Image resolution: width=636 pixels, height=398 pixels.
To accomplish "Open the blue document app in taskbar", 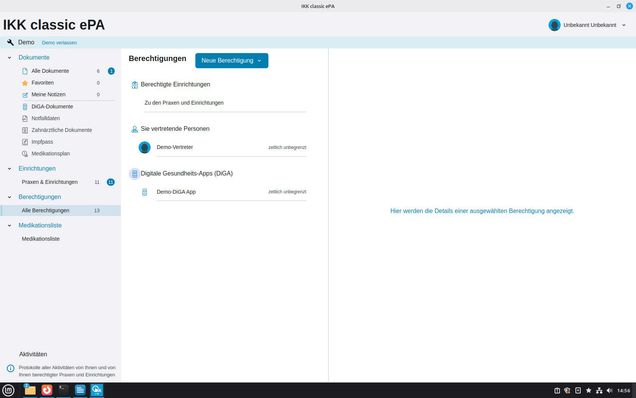I will tap(80, 390).
